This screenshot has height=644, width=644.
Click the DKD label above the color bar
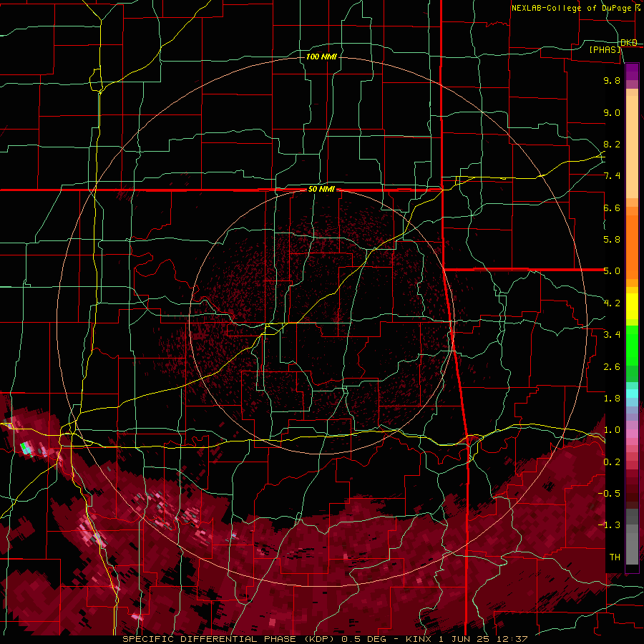[x=629, y=43]
